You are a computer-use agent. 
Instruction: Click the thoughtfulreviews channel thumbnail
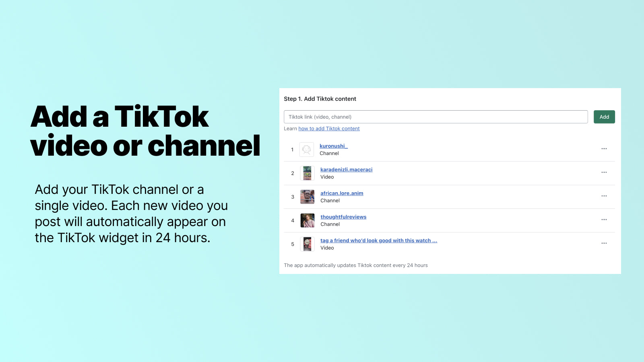308,220
